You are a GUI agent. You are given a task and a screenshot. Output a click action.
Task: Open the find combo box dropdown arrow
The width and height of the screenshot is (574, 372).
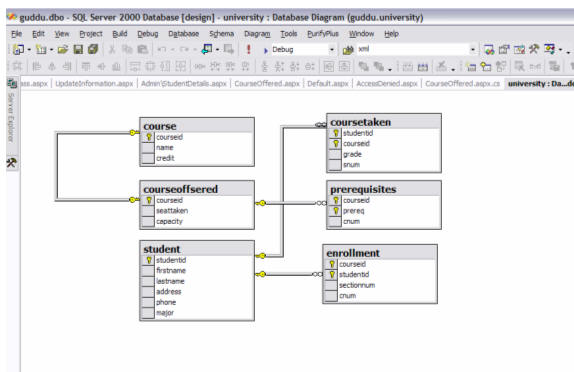(x=473, y=49)
